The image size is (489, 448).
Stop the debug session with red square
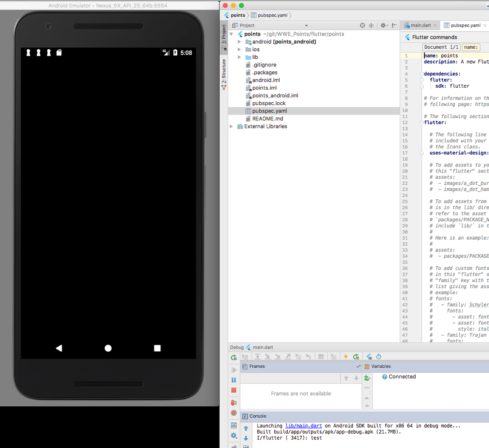click(x=234, y=390)
